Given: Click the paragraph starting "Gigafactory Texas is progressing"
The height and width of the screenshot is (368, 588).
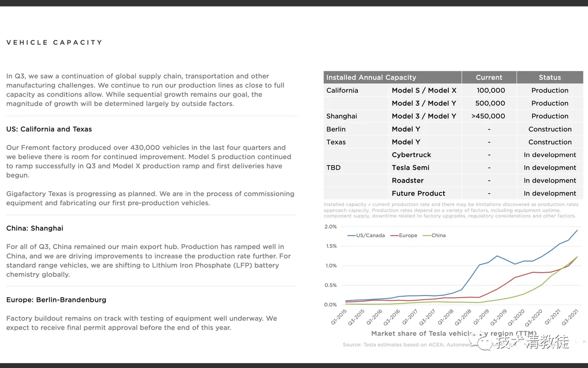Looking at the screenshot, I should pos(150,198).
